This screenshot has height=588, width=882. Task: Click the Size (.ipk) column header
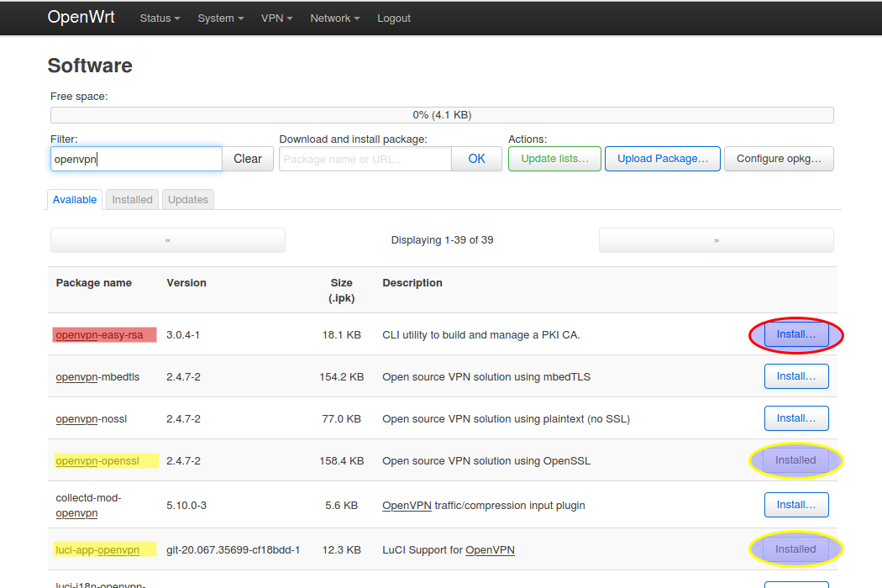point(341,291)
